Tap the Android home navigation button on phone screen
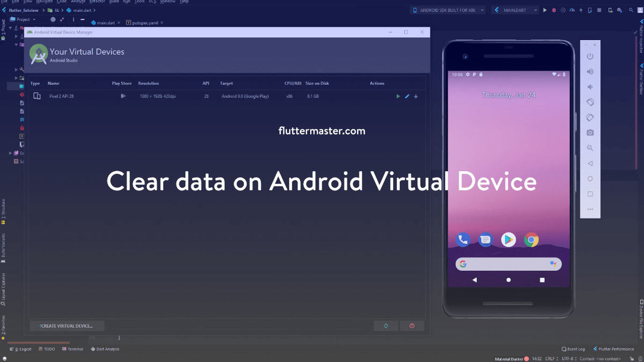 (508, 280)
